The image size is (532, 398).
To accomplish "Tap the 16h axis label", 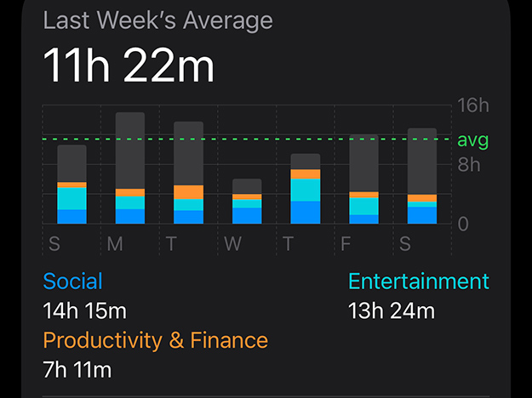I will 473,106.
